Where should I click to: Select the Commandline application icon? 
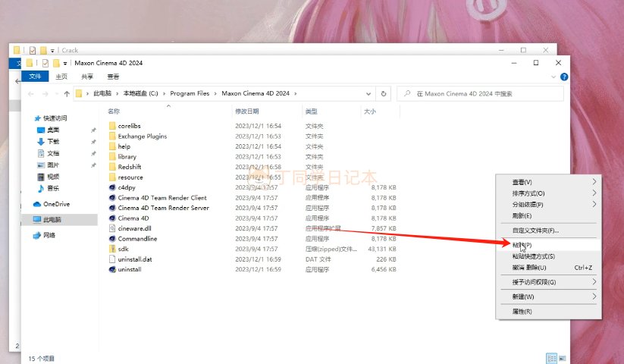point(112,239)
